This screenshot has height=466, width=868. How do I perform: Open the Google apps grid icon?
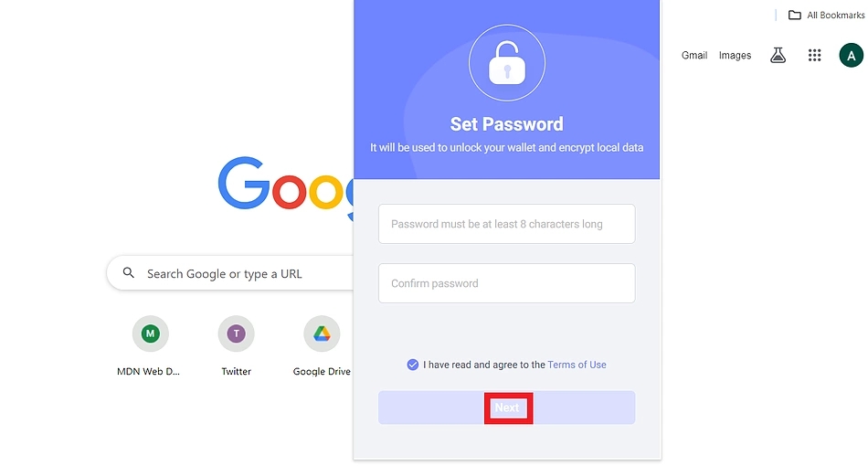814,56
